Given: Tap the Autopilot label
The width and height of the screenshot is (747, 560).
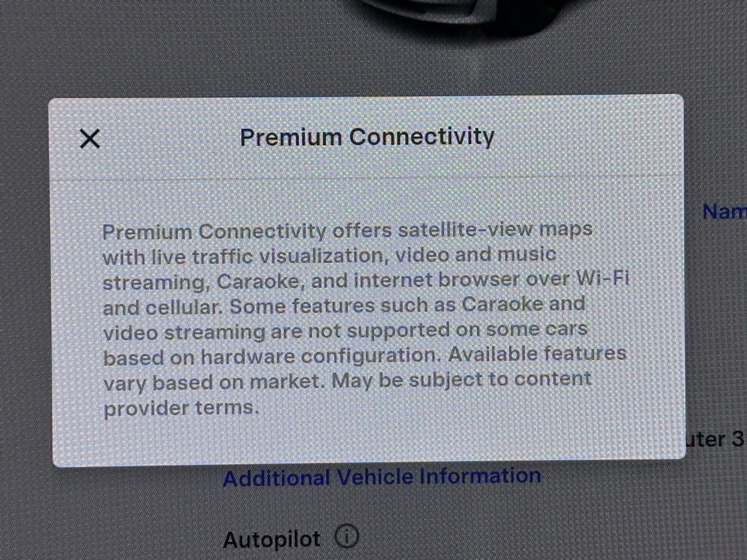Looking at the screenshot, I should click(x=272, y=539).
